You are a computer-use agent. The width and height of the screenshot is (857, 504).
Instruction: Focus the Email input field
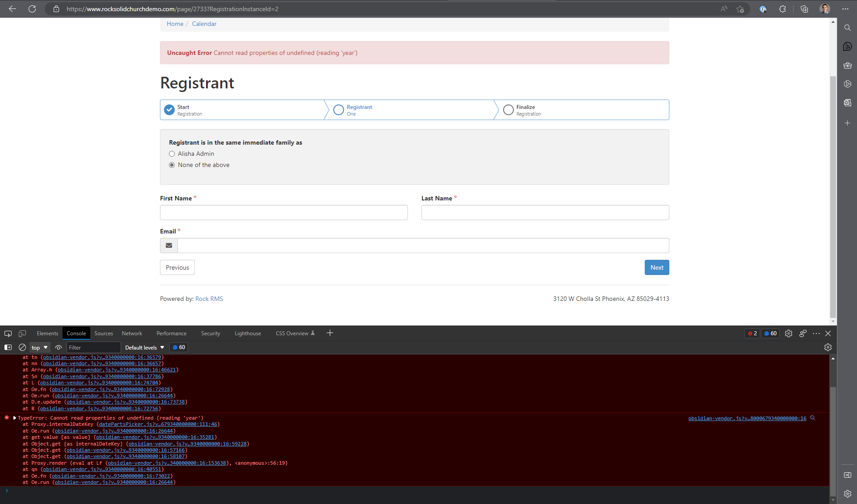tap(423, 246)
